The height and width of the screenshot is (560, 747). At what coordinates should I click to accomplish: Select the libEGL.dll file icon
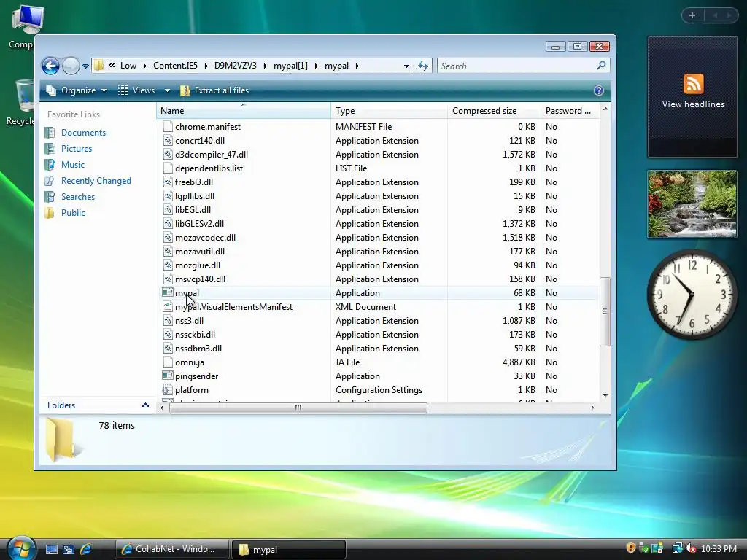[167, 209]
